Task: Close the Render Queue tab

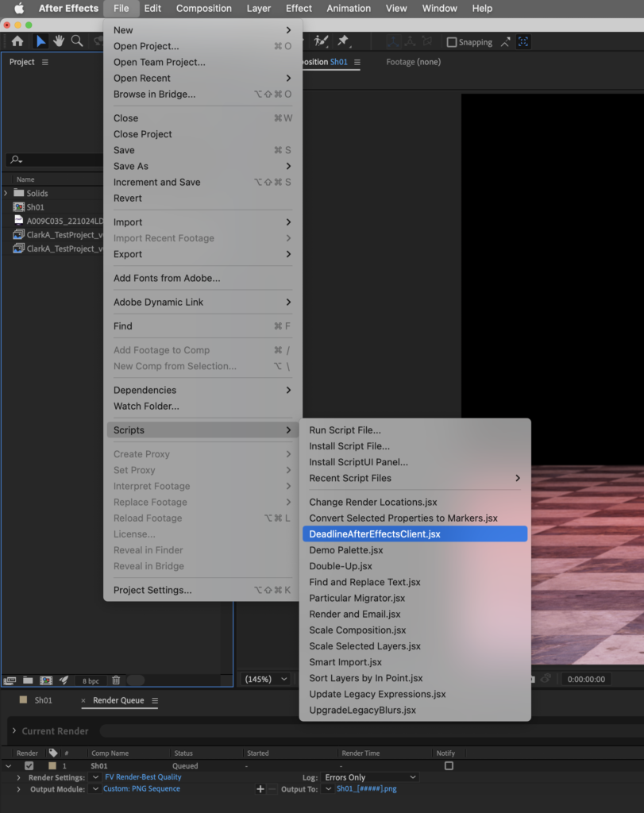Action: click(x=83, y=700)
